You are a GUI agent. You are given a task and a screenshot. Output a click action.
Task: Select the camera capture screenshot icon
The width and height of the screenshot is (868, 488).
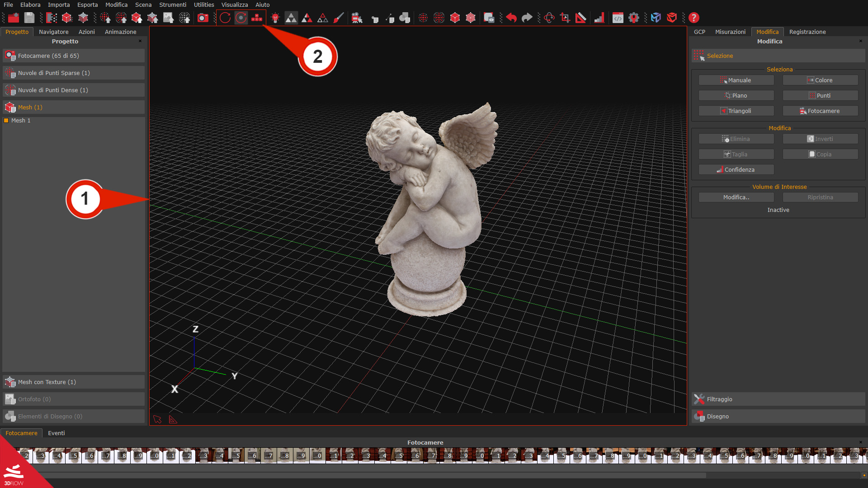tap(203, 18)
